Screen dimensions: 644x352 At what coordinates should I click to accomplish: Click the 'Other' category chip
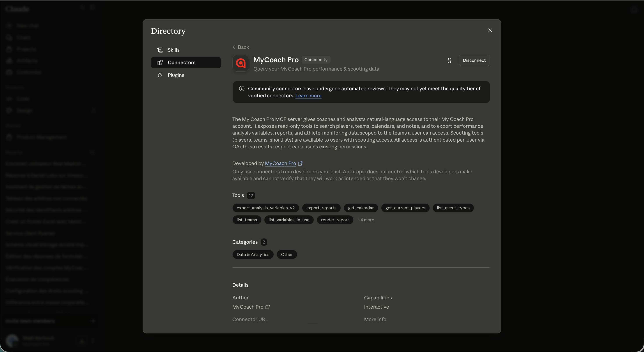tap(287, 254)
